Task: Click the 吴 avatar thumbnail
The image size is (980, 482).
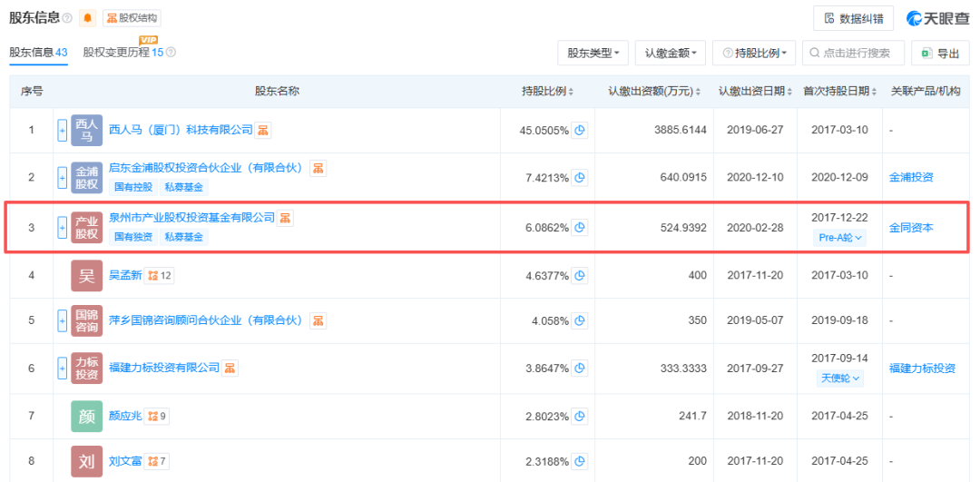Action: pos(87,275)
